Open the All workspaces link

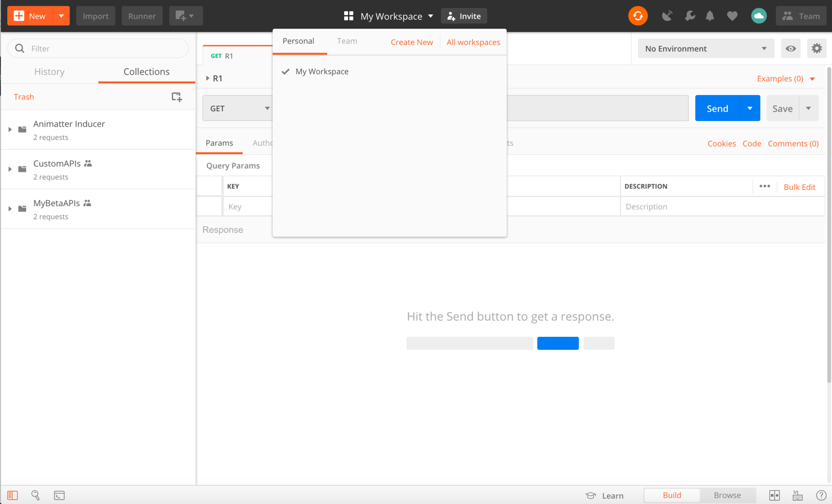[x=474, y=42]
